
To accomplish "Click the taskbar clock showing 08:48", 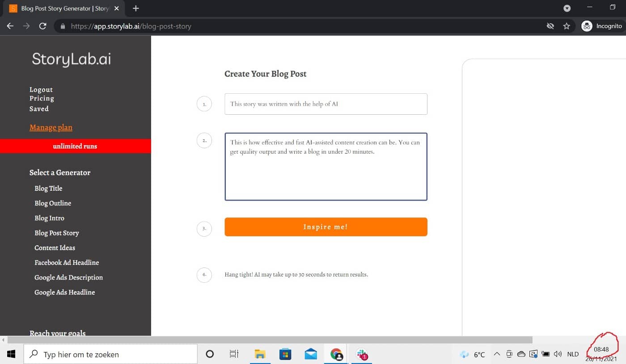I will pyautogui.click(x=601, y=349).
